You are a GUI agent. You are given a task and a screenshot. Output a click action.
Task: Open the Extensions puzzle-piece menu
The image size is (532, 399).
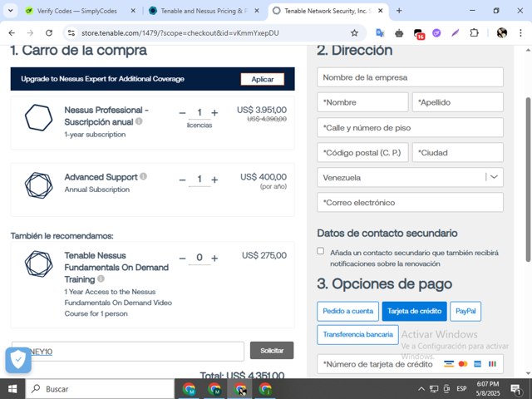click(x=474, y=33)
